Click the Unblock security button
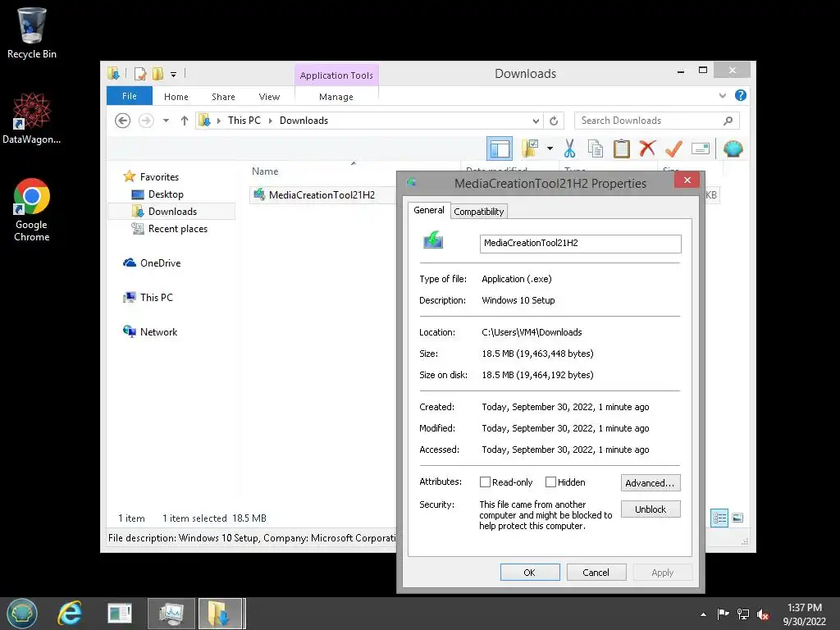 click(x=651, y=509)
